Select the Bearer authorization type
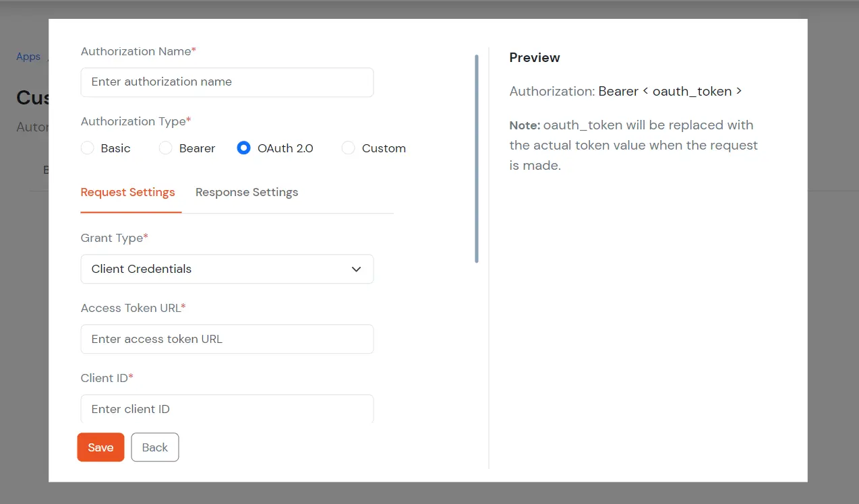Screen dimensions: 859x504 pos(166,148)
